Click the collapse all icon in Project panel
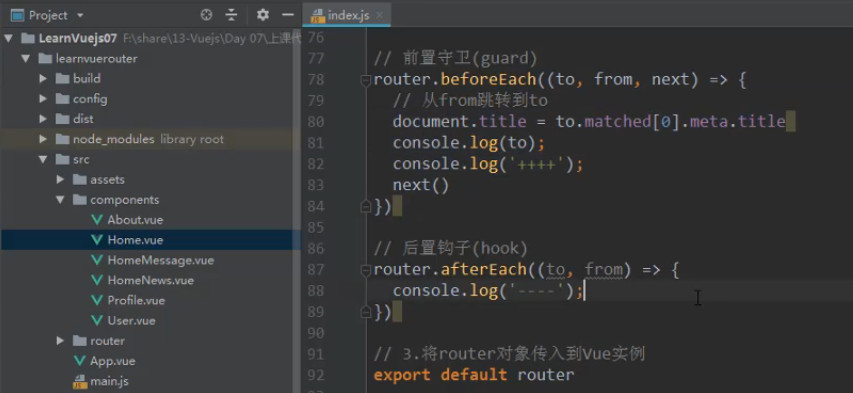The image size is (853, 393). [x=232, y=15]
